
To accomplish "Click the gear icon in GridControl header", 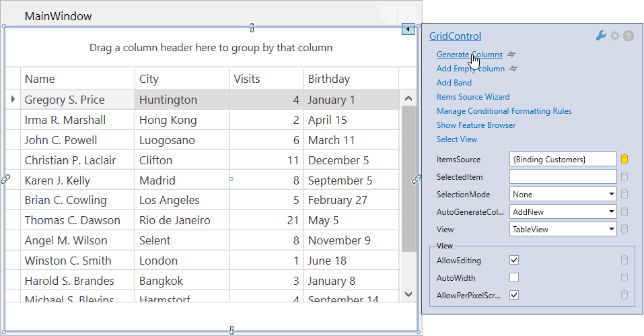I will [x=615, y=36].
